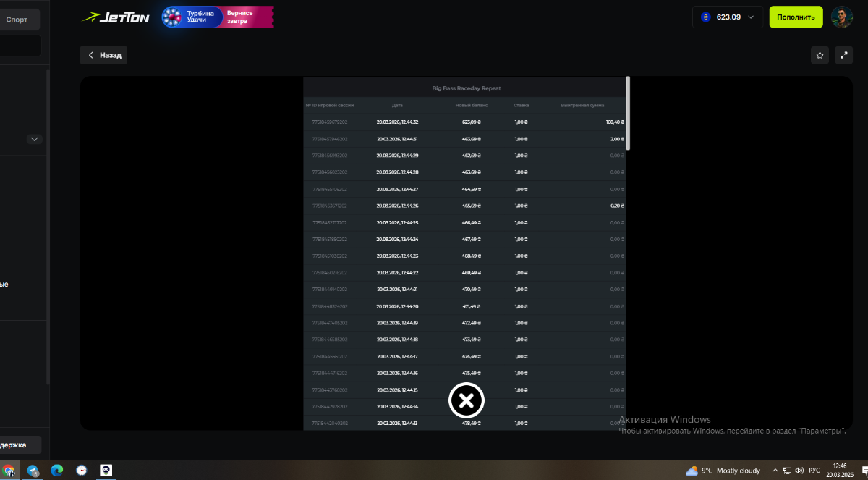This screenshot has width=868, height=480.
Task: Click the volume speaker tray icon
Action: [799, 471]
